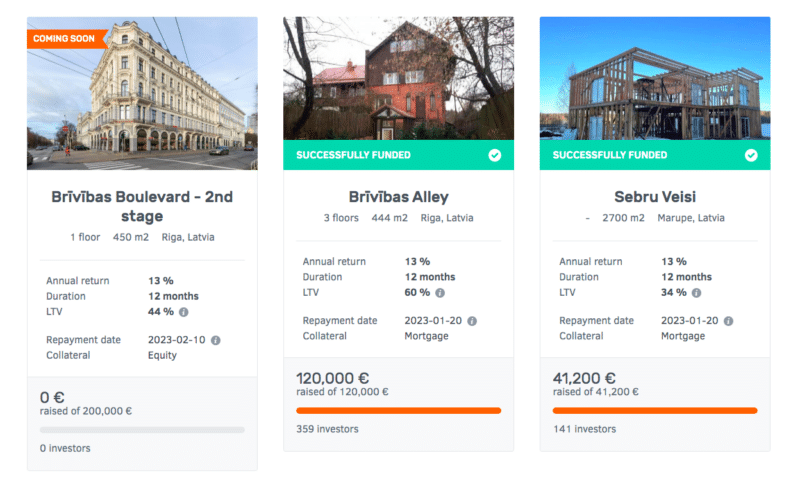This screenshot has width=800, height=487.
Task: Click the 359 investors text
Action: coord(327,429)
